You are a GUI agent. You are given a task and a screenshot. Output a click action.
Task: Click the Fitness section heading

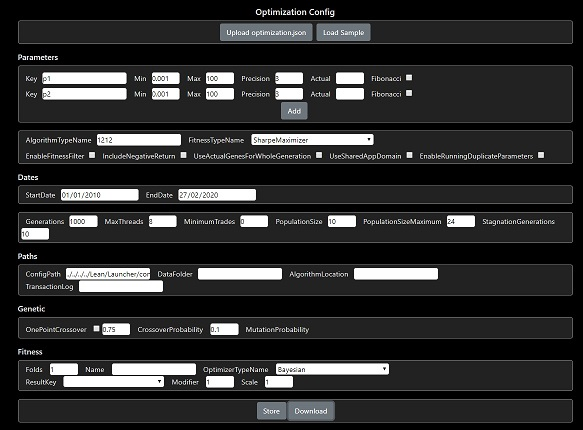(x=30, y=352)
